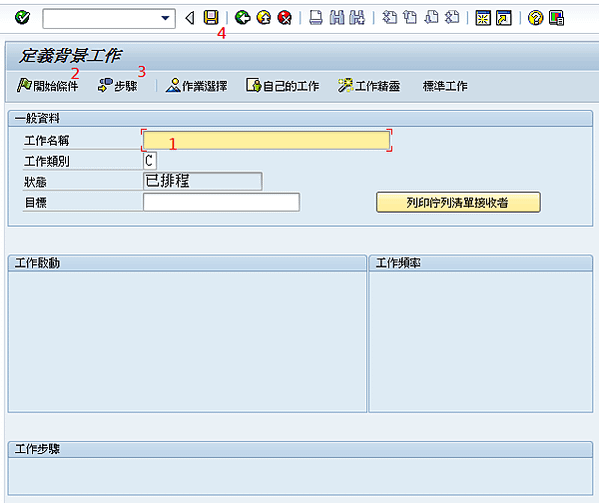Image resolution: width=599 pixels, height=503 pixels.
Task: Launch the 工作精靈 job wizard
Action: 369,86
